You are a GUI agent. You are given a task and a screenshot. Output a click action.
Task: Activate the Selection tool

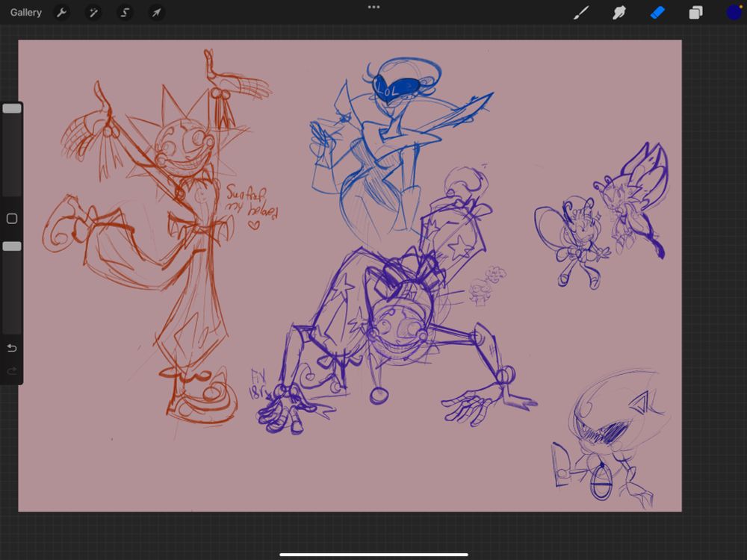tap(125, 13)
